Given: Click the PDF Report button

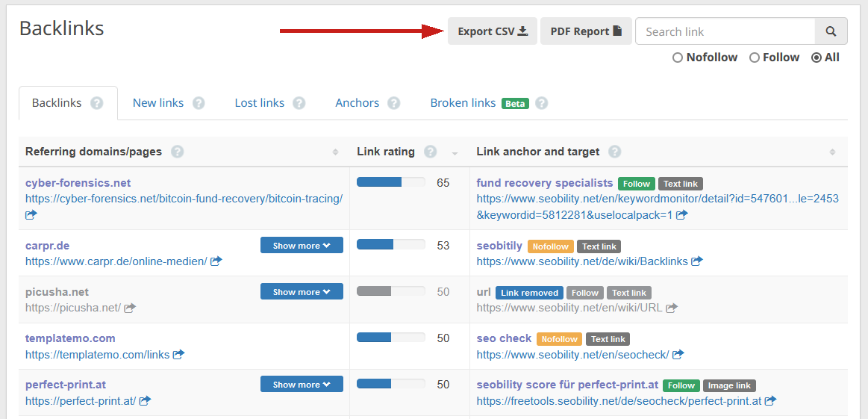Looking at the screenshot, I should [586, 31].
